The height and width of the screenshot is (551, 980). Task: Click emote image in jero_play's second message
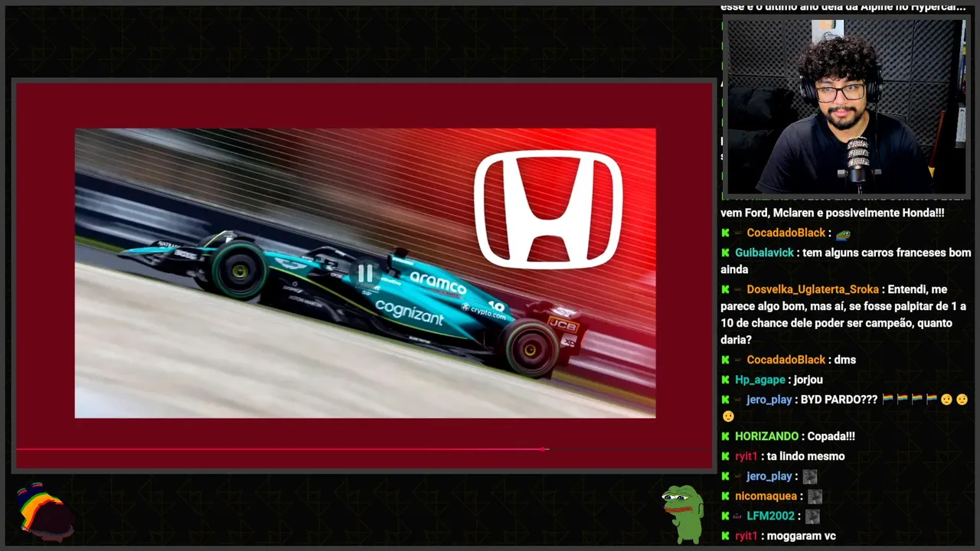(x=809, y=477)
